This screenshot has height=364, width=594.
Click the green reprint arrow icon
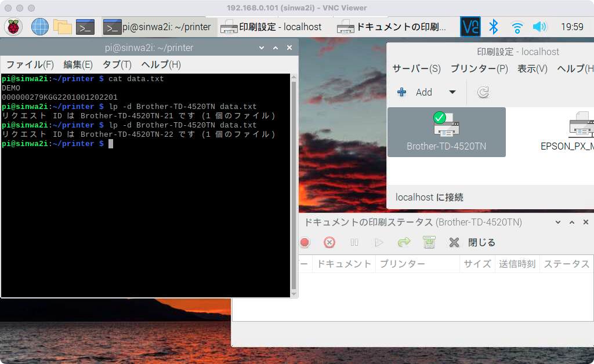point(404,242)
